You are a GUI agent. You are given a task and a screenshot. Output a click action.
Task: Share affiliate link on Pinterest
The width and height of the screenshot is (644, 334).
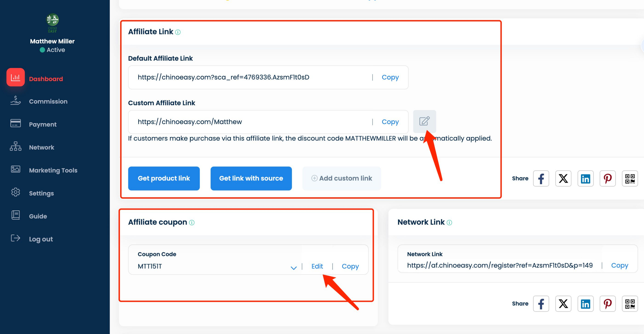[608, 178]
